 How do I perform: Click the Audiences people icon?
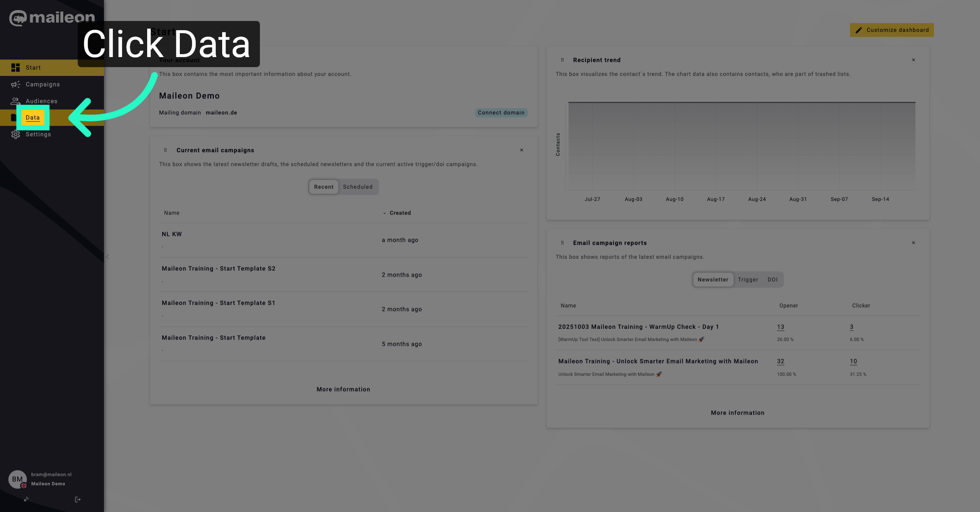[16, 101]
